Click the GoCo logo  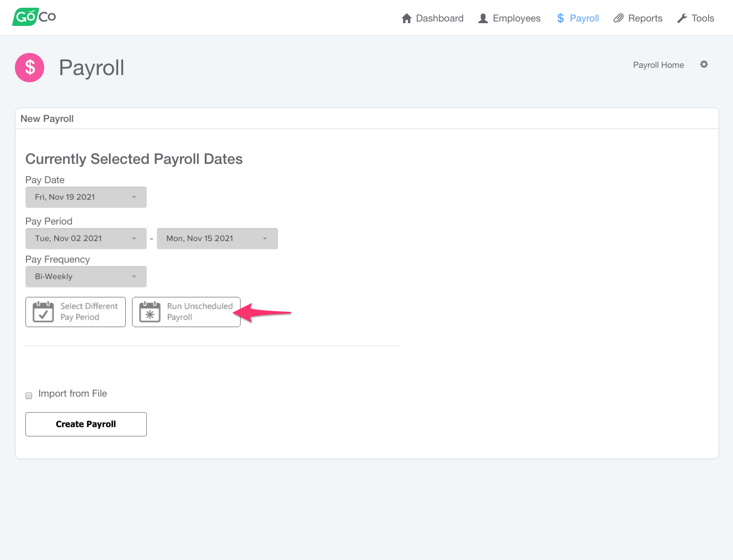34,17
